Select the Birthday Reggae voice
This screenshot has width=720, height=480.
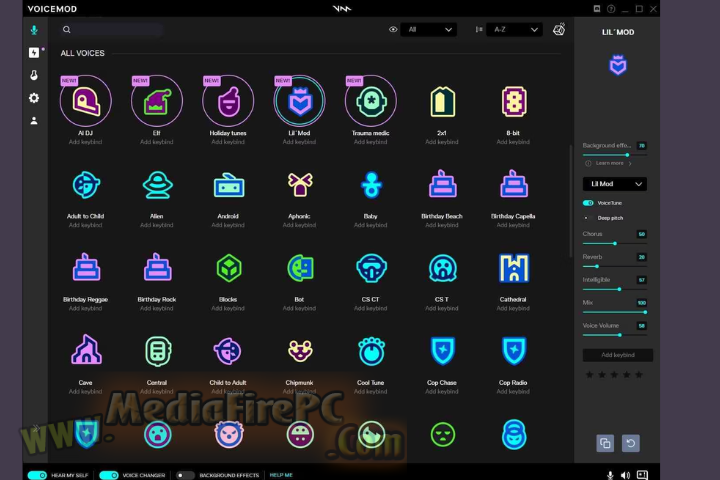[86, 267]
